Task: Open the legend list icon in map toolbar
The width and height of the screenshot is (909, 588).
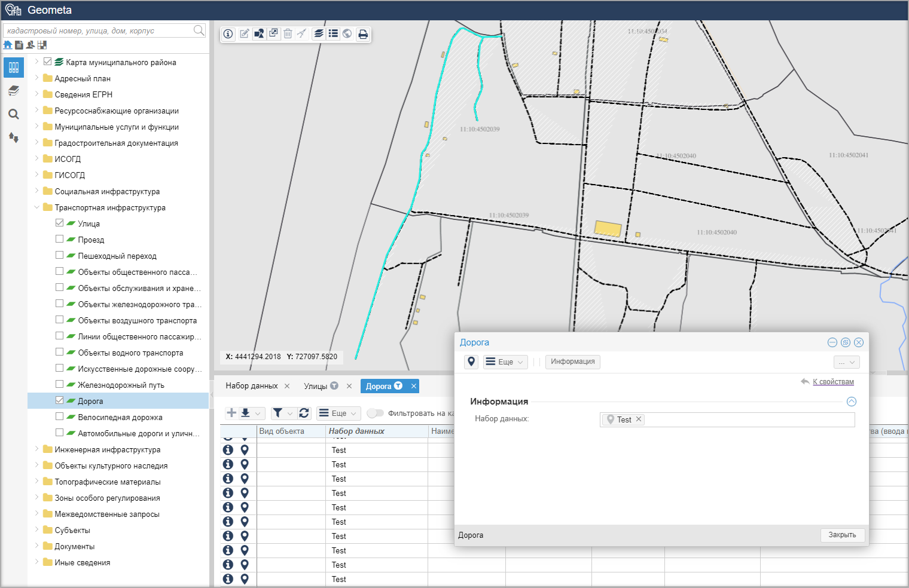Action: coord(333,34)
